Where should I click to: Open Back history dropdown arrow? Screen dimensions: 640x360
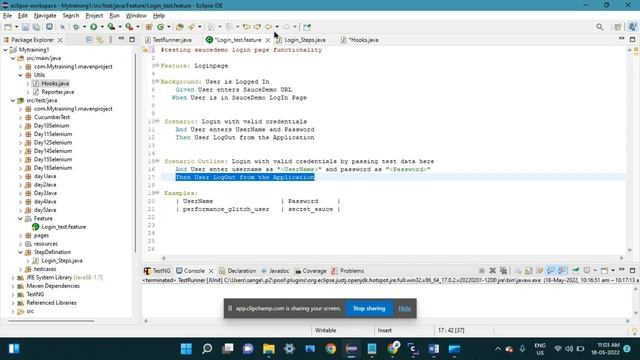pyautogui.click(x=277, y=27)
